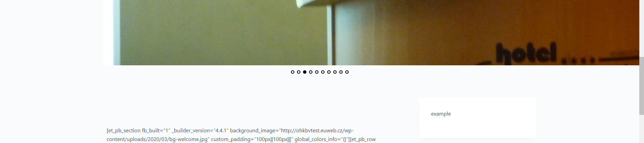The width and height of the screenshot is (644, 143).
Task: Click the green wall area of the slide image
Action: 221,32
